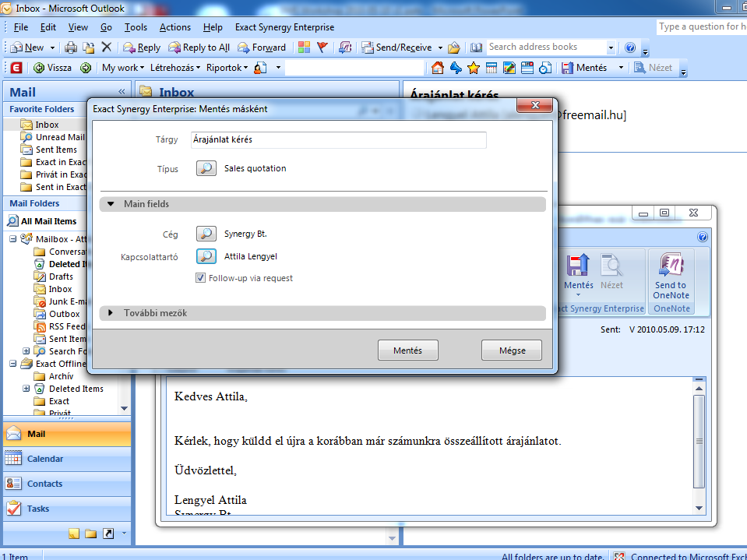Image resolution: width=747 pixels, height=560 pixels.
Task: Open the New item dropdown arrow
Action: click(52, 48)
